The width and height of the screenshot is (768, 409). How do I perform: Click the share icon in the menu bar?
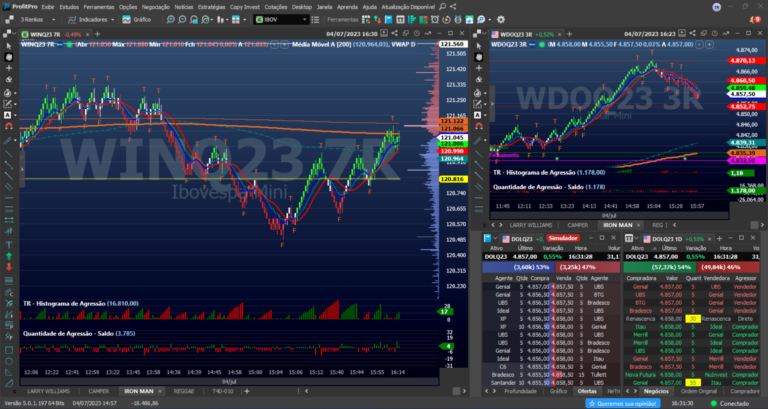pyautogui.click(x=453, y=7)
